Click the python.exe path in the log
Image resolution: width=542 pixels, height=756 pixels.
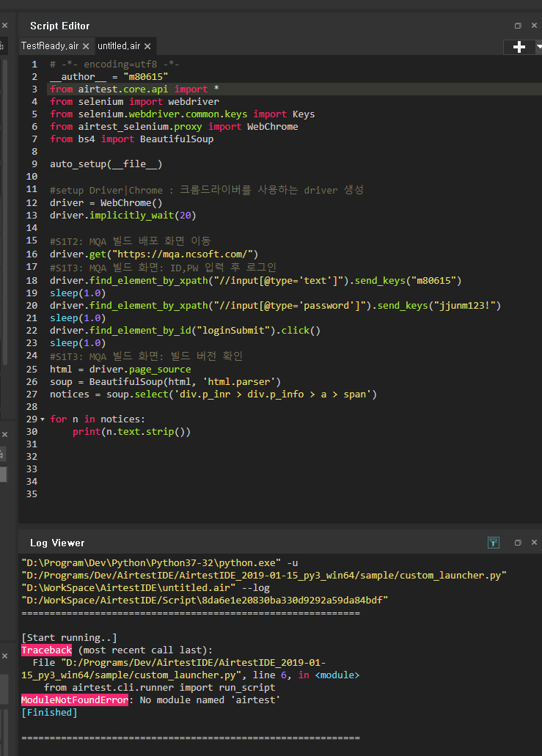tap(151, 563)
